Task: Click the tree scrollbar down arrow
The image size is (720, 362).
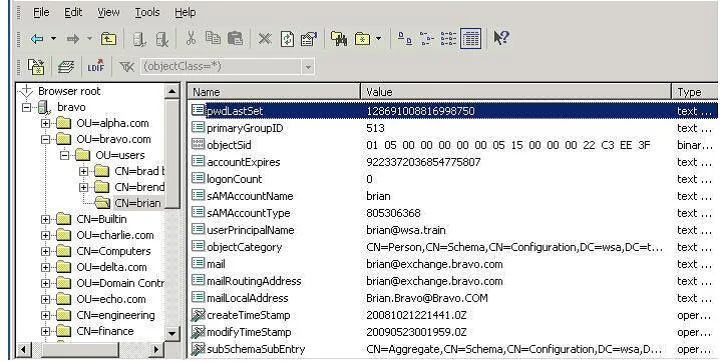Action: tap(172, 334)
